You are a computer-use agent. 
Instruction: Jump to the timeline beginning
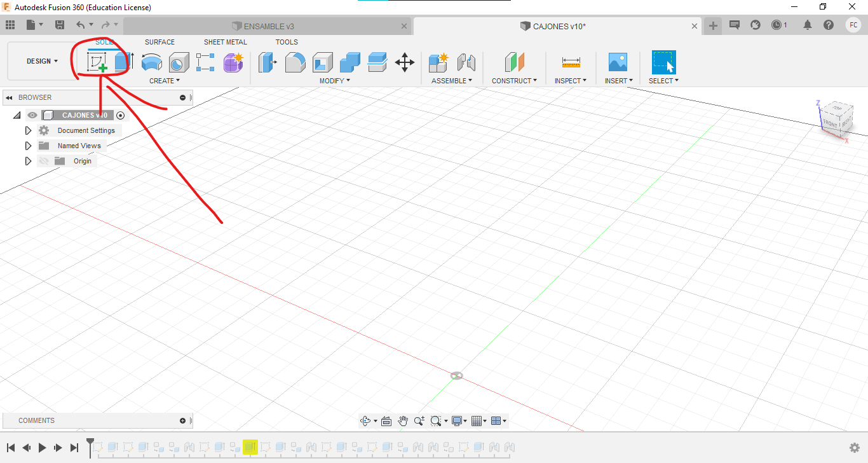coord(11,448)
